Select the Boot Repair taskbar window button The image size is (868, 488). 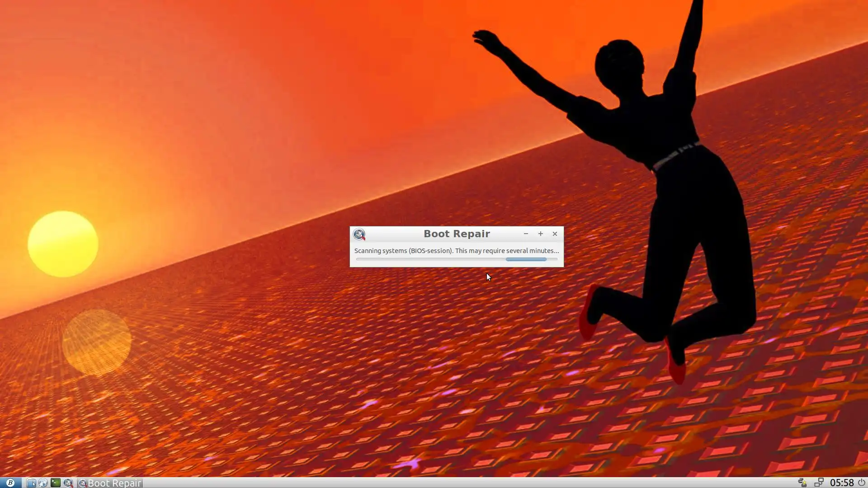point(110,483)
